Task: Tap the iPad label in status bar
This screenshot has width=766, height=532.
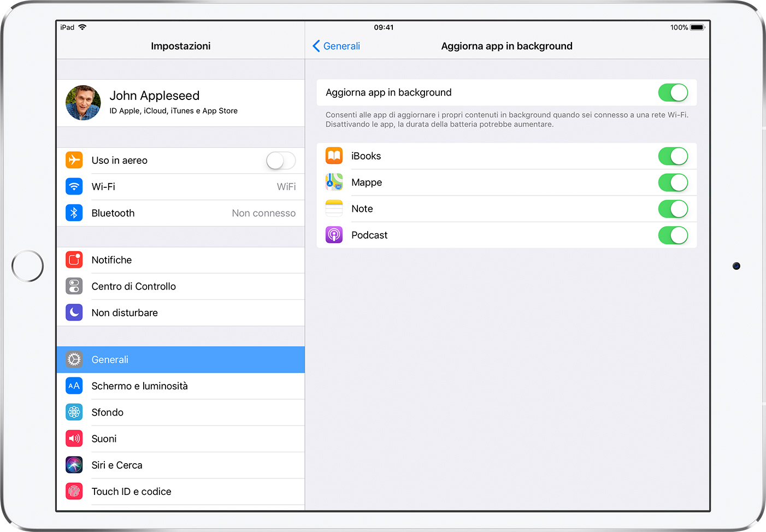Action: tap(67, 27)
